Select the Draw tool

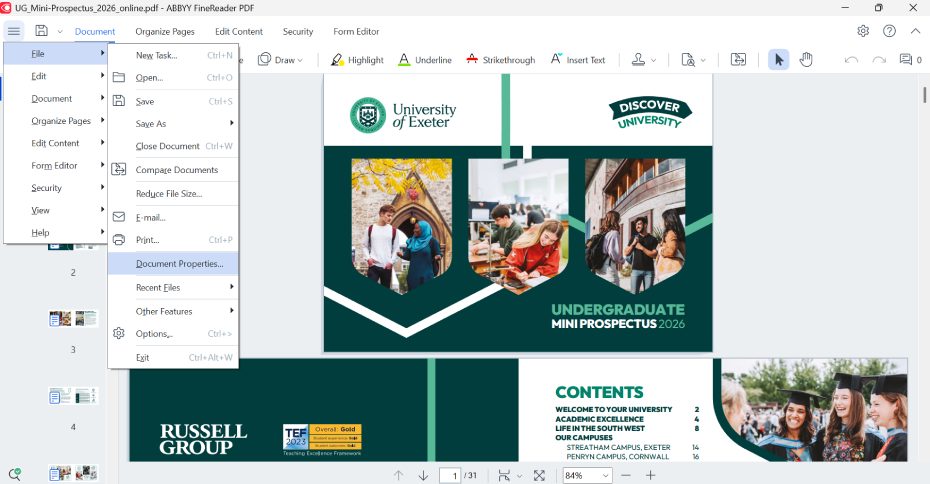(280, 60)
